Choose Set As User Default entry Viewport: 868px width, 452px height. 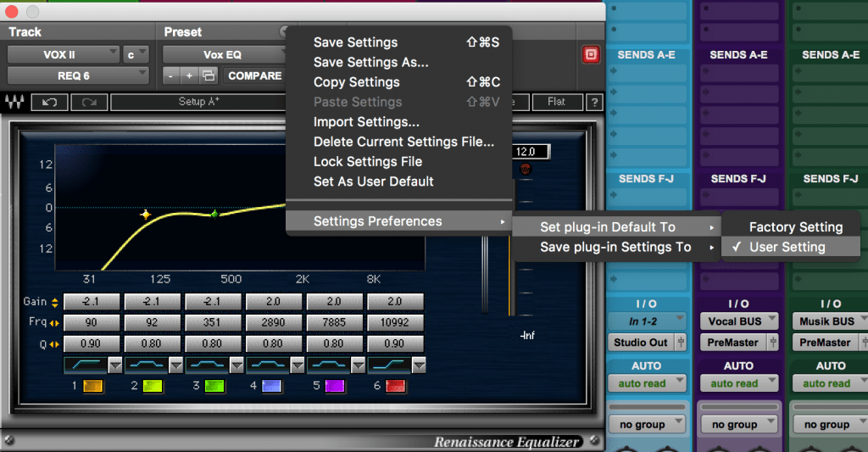pyautogui.click(x=398, y=181)
